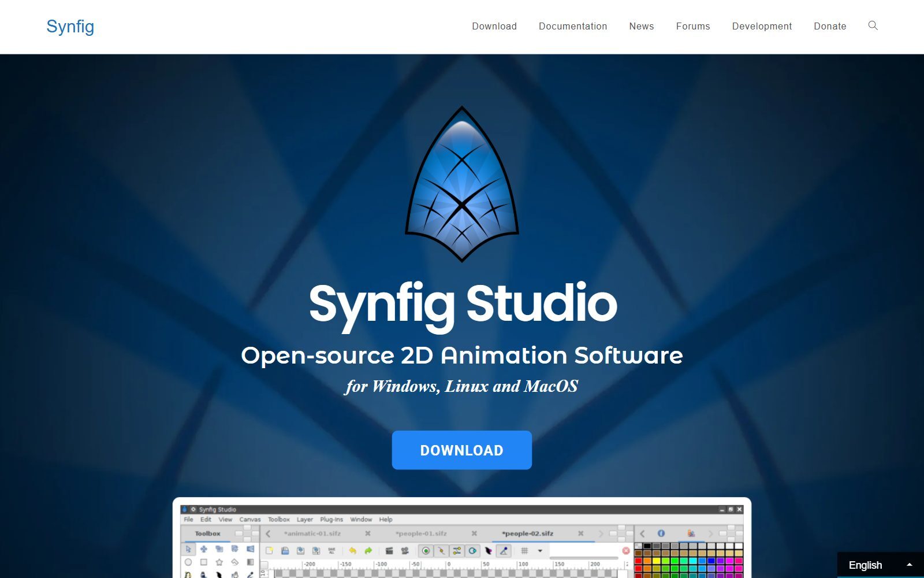The height and width of the screenshot is (578, 924).
Task: Open the File menu in the Synfig Studio screenshot
Action: pyautogui.click(x=188, y=520)
